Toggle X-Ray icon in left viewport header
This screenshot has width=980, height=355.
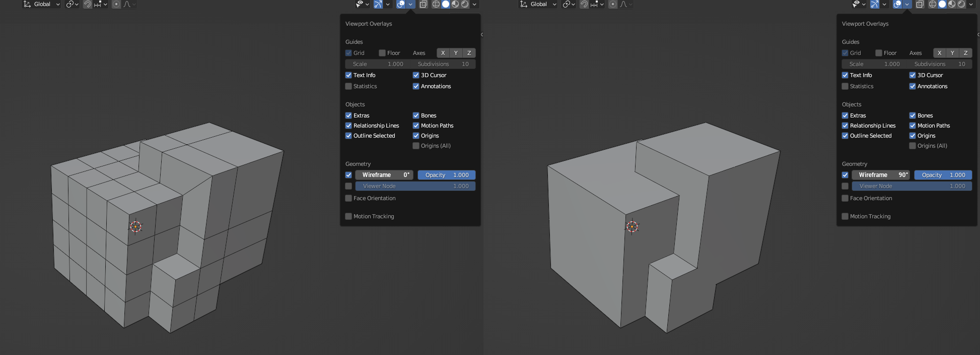click(424, 4)
